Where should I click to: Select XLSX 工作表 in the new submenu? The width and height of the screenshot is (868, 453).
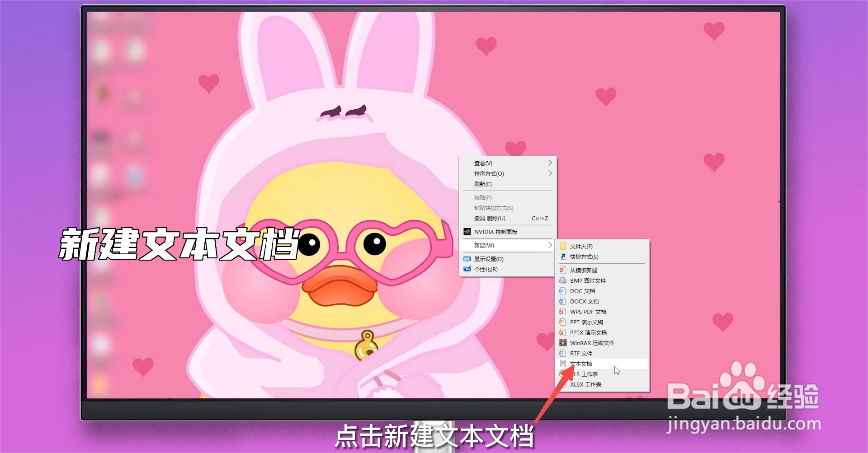point(602,384)
